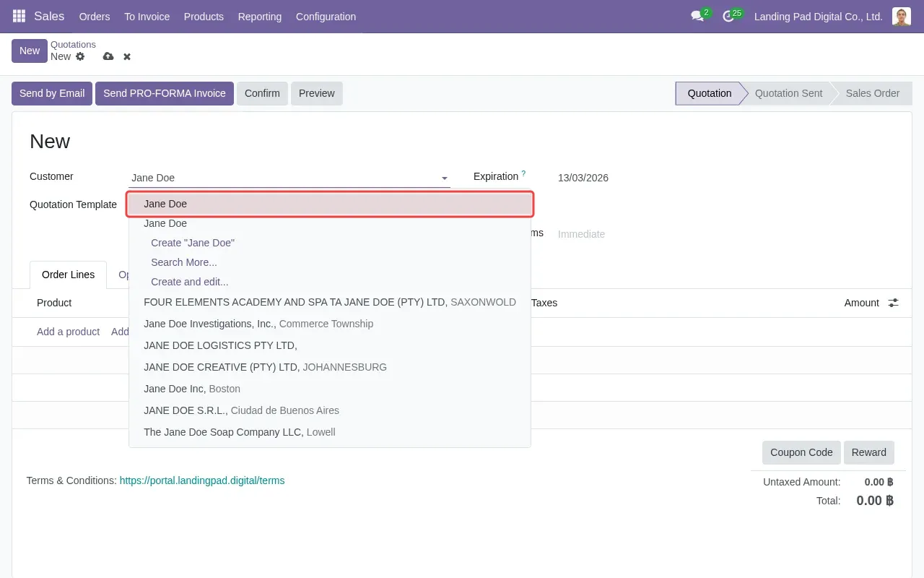Open the optional columns selector beside Amount
924x578 pixels.
coord(893,303)
